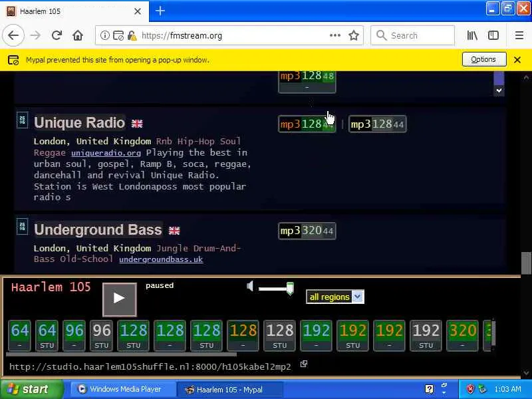Visit the uniqueradio.org link
Image resolution: width=532 pixels, height=399 pixels.
(106, 153)
